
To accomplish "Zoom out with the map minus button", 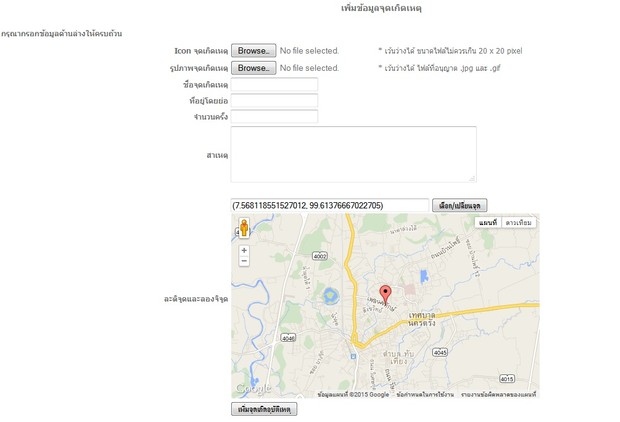I will [x=244, y=261].
